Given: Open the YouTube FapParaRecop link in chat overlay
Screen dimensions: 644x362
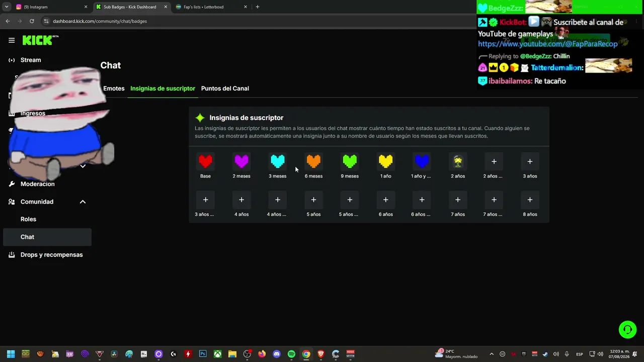Looking at the screenshot, I should 548,44.
